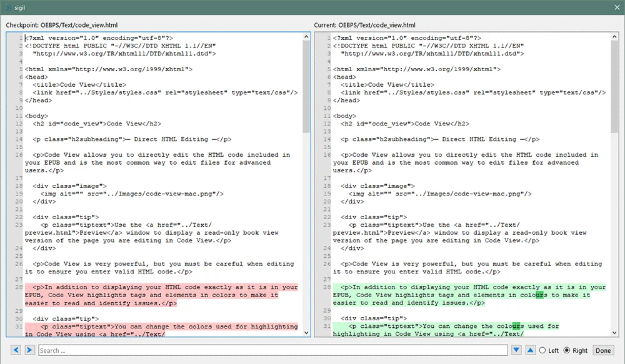Click the sigil app icon in the title bar

9,7
